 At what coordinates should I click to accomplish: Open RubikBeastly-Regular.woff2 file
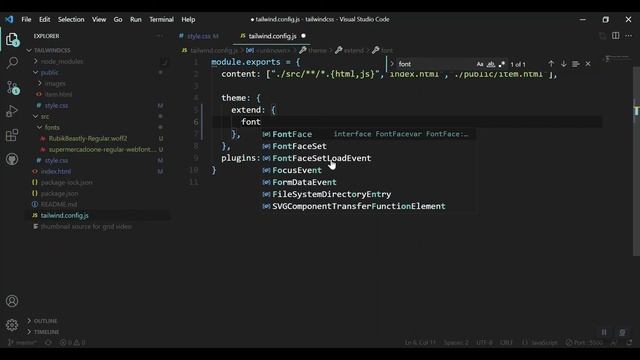(88, 138)
